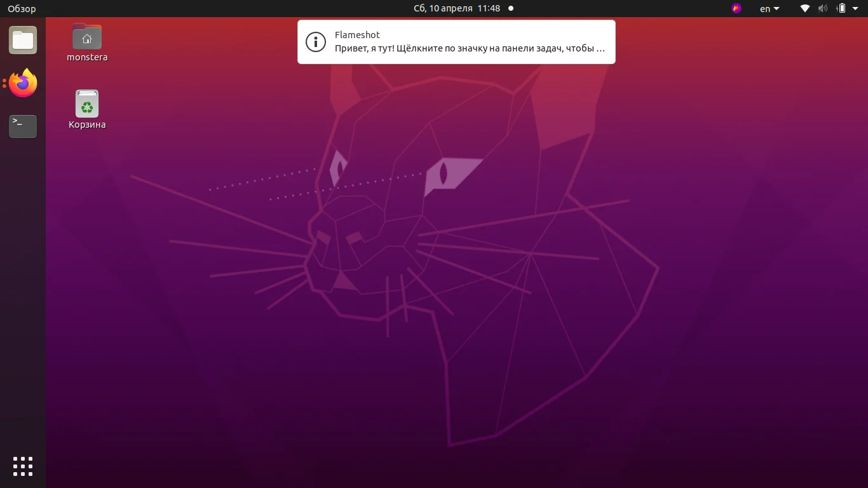Open Flameshot from the system tray
Image resolution: width=868 pixels, height=488 pixels.
tap(736, 8)
